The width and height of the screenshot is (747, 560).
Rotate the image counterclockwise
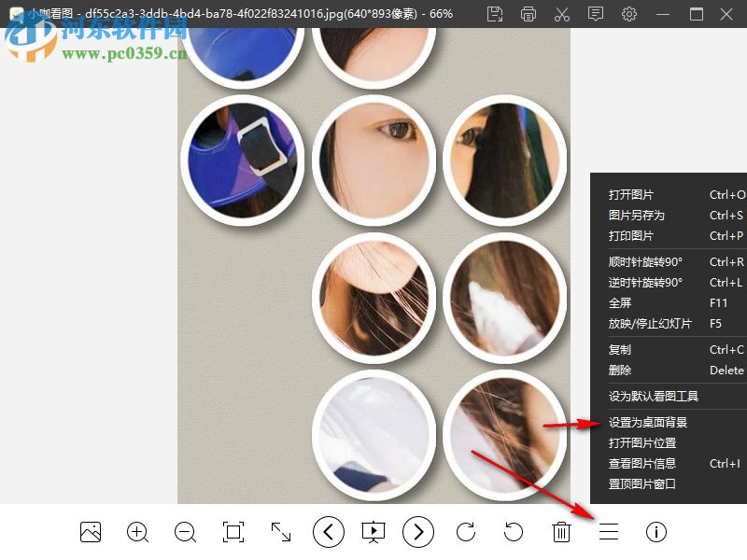point(513,532)
